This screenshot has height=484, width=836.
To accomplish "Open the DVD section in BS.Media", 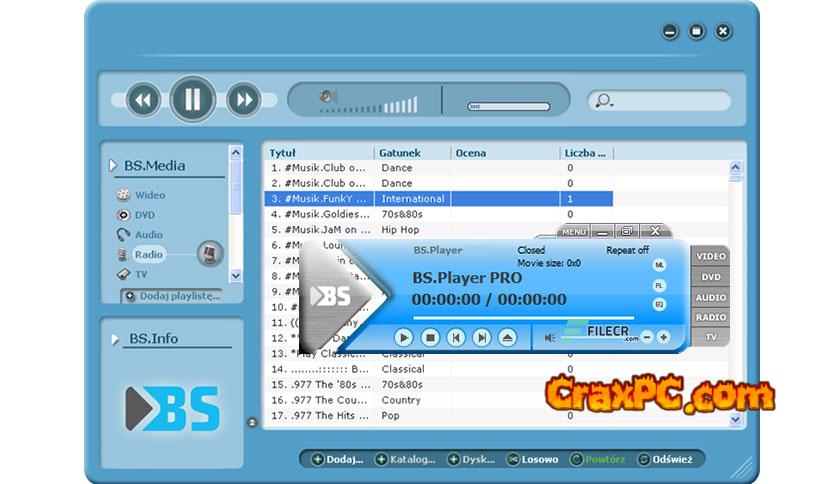I will coord(144,215).
